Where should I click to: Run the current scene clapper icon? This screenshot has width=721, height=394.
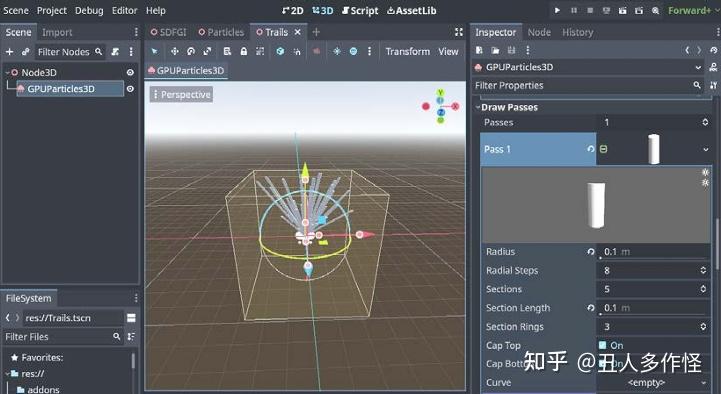(623, 10)
